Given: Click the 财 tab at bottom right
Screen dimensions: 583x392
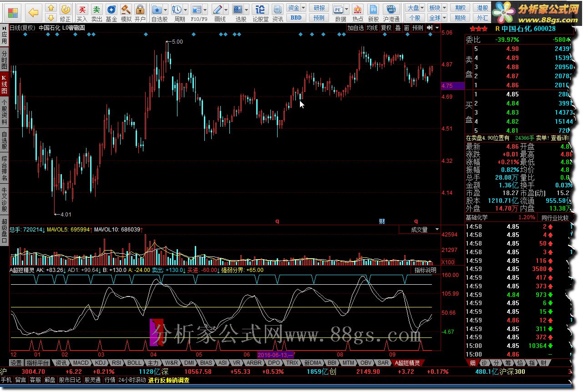Looking at the screenshot, I should [x=543, y=363].
